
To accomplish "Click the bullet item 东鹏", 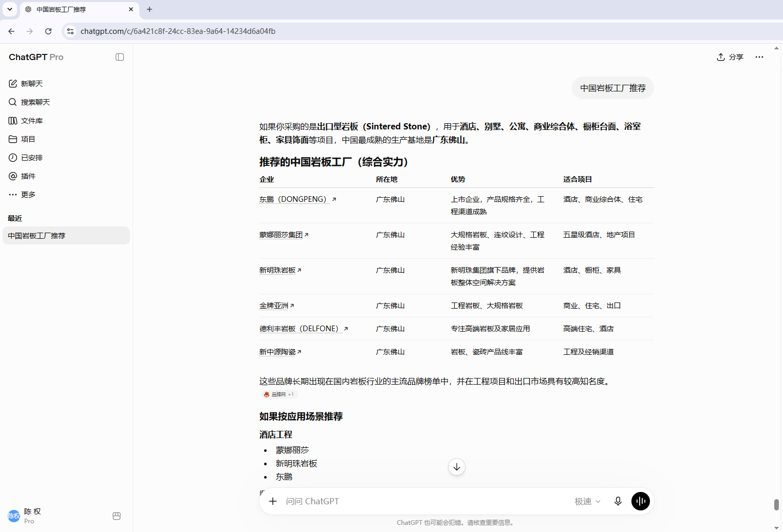I will (x=284, y=477).
